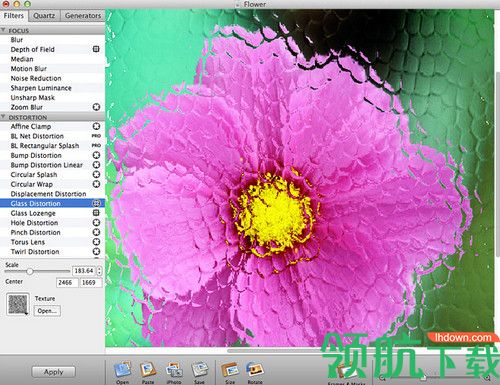
Task: Click the icon on the Glass Distortion row
Action: coord(96,203)
